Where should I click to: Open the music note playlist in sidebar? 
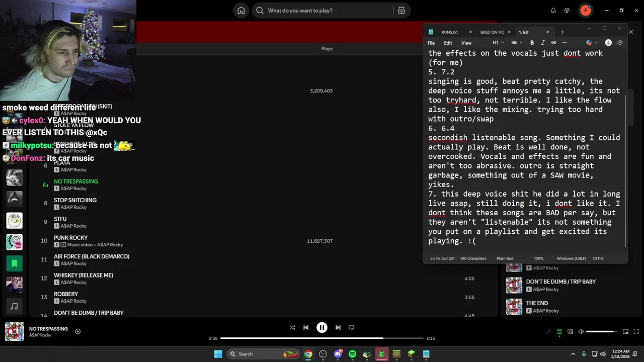click(x=14, y=306)
